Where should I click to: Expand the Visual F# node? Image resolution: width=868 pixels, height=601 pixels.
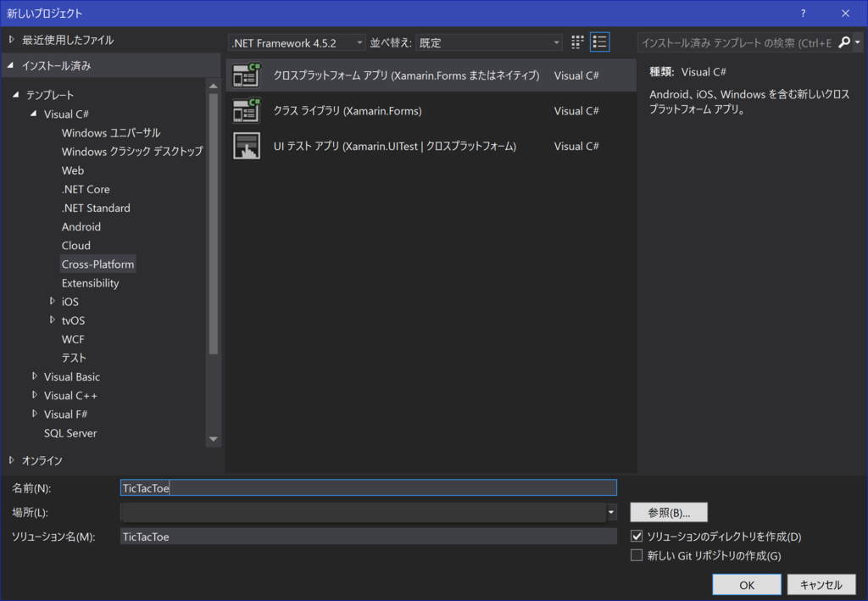click(34, 414)
